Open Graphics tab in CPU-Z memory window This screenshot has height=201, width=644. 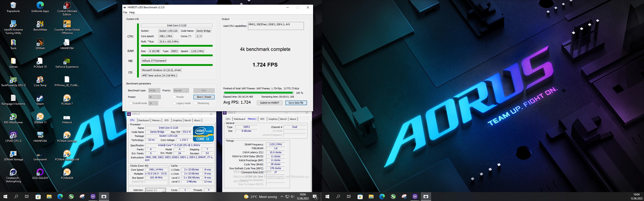tap(273, 119)
